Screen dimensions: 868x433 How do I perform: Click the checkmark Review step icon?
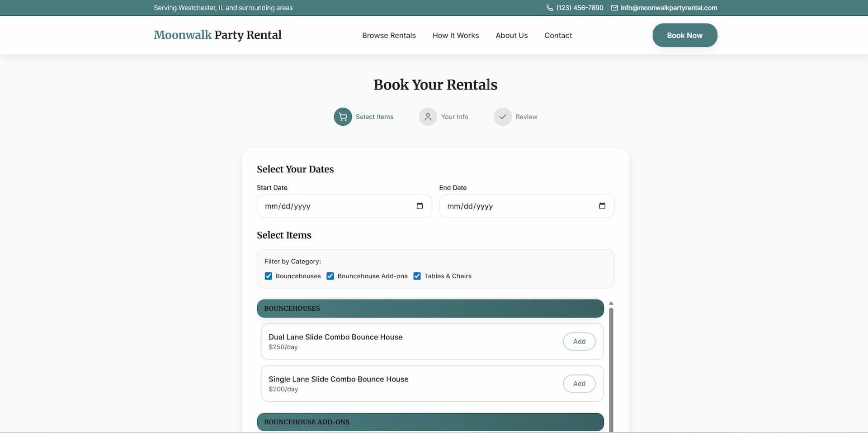502,117
